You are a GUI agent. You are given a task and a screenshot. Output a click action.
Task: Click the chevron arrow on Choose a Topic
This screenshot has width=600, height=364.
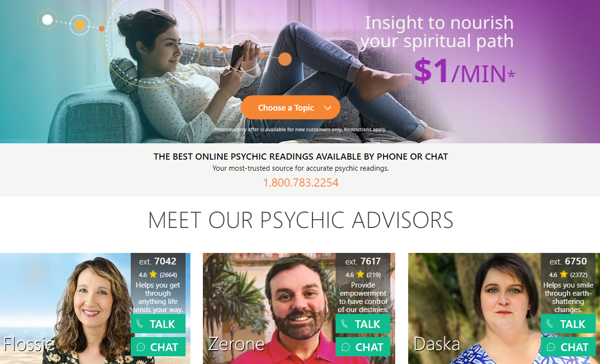[328, 108]
